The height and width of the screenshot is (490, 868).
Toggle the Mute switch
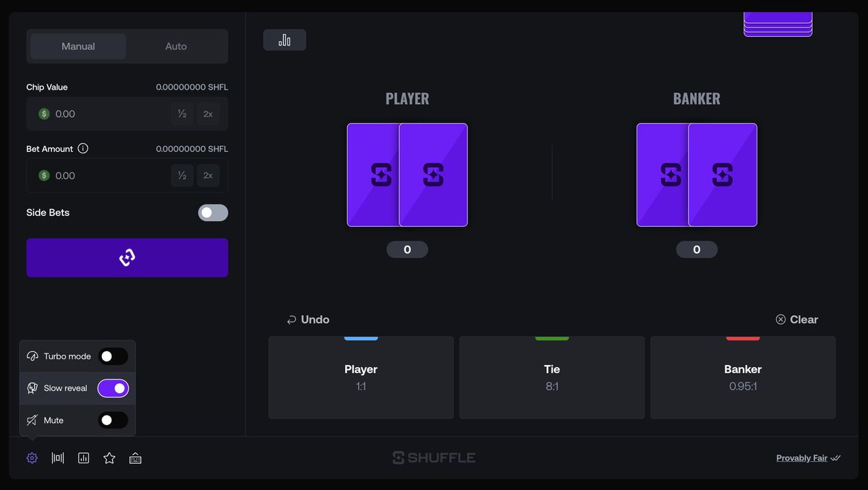click(x=113, y=420)
